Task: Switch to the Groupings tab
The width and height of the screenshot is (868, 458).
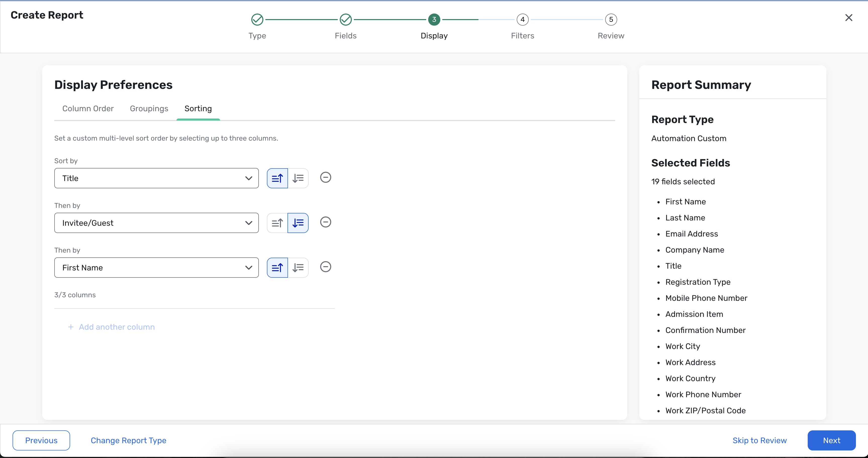Action: (149, 108)
